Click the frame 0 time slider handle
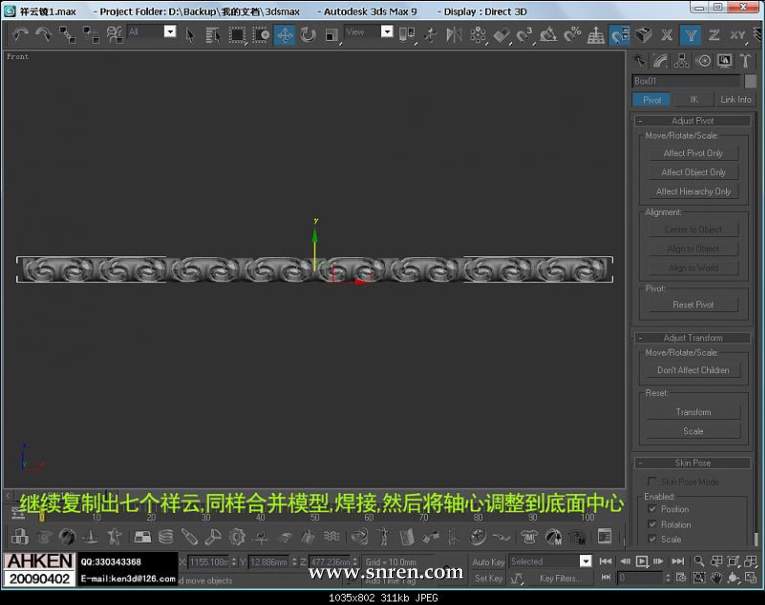Image resolution: width=765 pixels, height=605 pixels. click(41, 516)
